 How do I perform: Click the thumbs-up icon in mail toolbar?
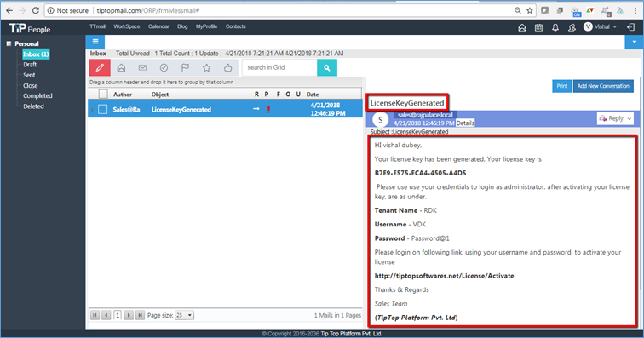click(x=228, y=67)
